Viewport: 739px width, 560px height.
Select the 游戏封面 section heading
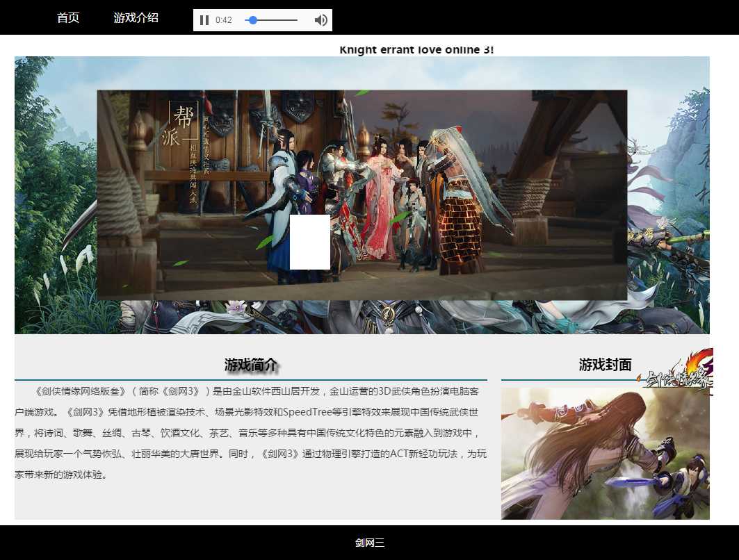tap(605, 365)
